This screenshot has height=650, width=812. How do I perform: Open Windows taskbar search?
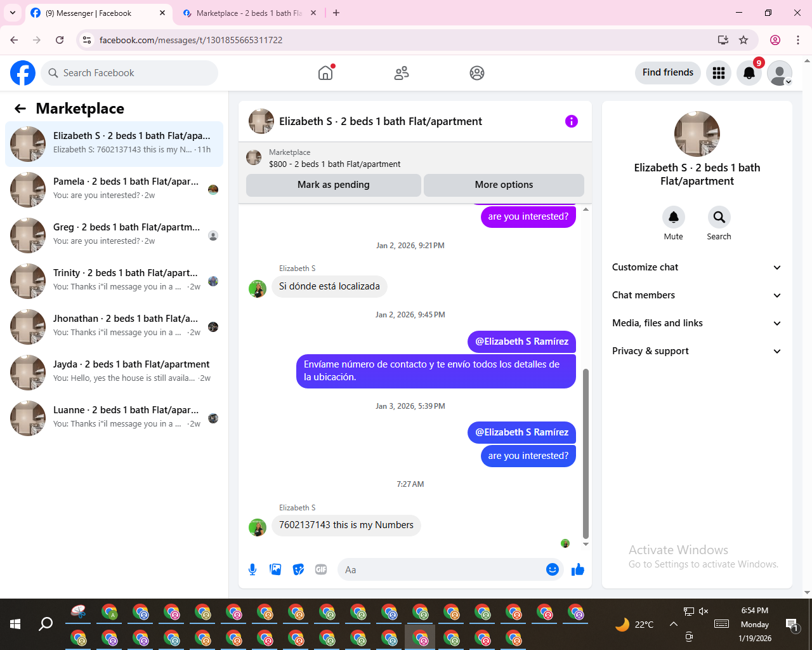[46, 624]
